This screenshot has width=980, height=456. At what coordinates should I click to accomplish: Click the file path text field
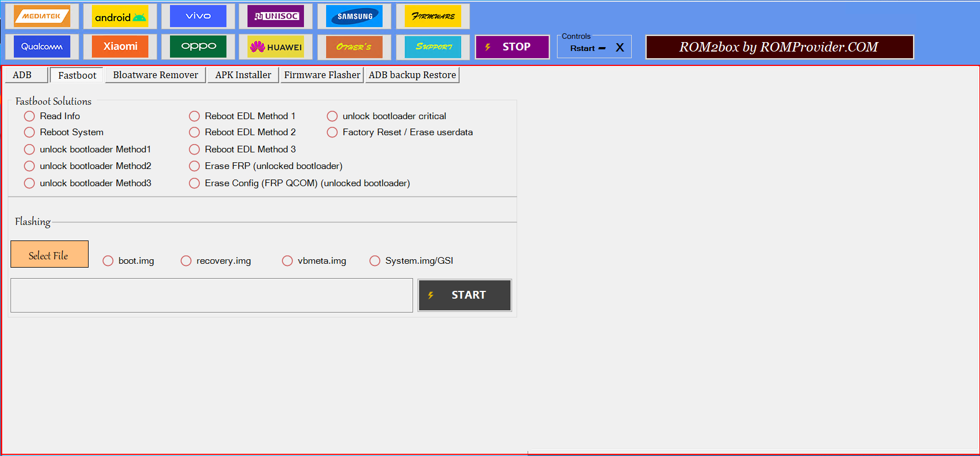pos(212,295)
